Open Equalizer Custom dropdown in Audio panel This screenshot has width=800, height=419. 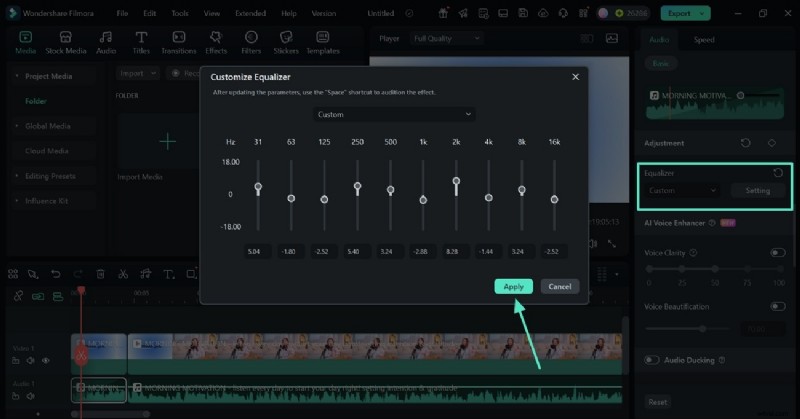click(x=682, y=190)
